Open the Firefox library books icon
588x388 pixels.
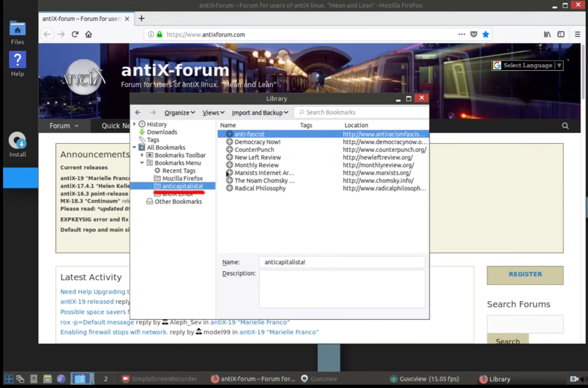(x=547, y=34)
